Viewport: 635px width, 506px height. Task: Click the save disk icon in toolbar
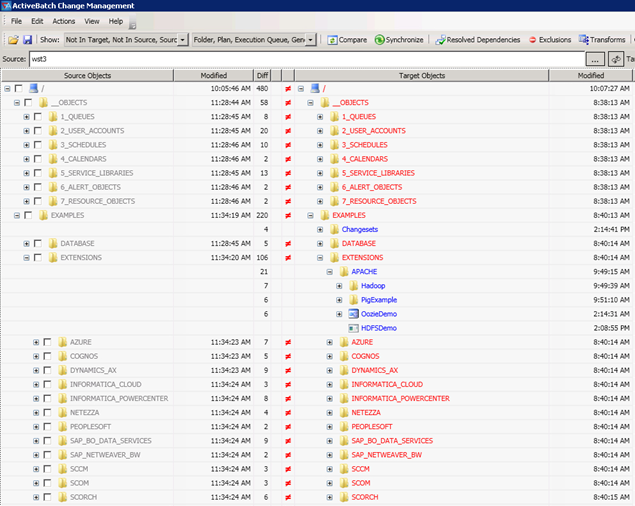point(27,40)
